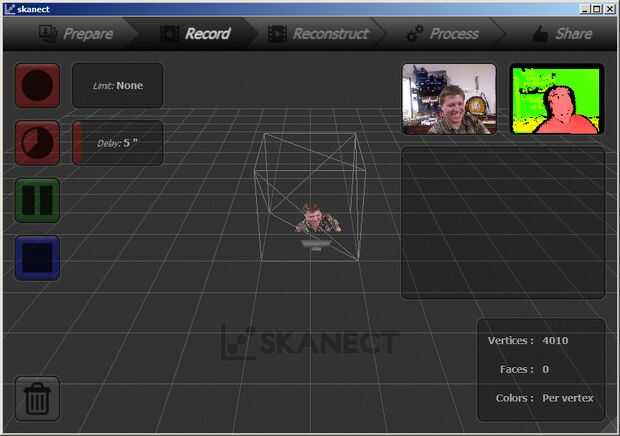Image resolution: width=620 pixels, height=436 pixels.
Task: Open the Limit: None setting
Action: click(x=118, y=85)
